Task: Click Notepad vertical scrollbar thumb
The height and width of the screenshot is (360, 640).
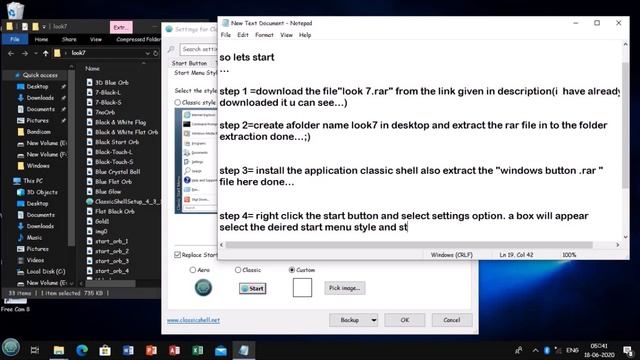Action: 625,125
